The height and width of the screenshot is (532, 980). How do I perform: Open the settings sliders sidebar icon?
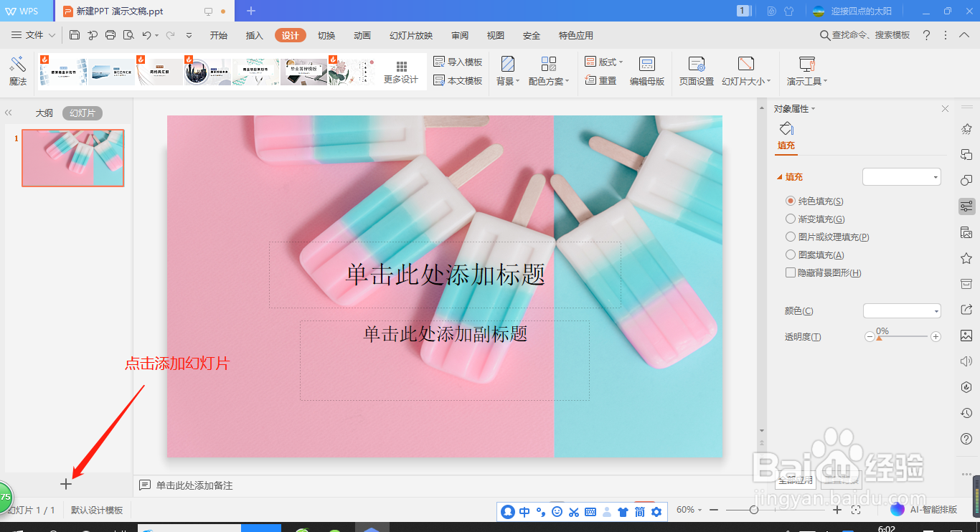tap(966, 206)
